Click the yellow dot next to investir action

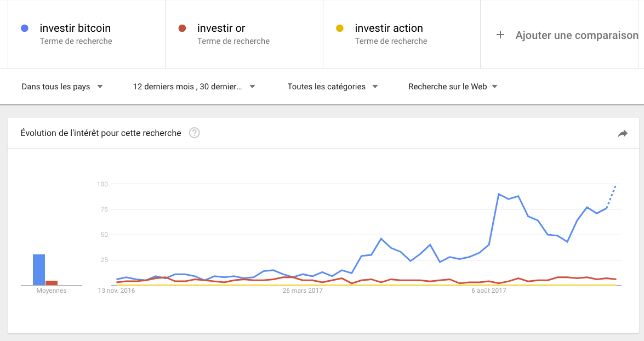click(x=340, y=28)
